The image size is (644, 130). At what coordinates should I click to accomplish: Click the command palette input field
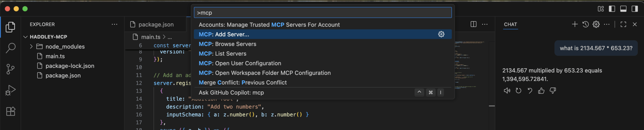[x=323, y=13]
